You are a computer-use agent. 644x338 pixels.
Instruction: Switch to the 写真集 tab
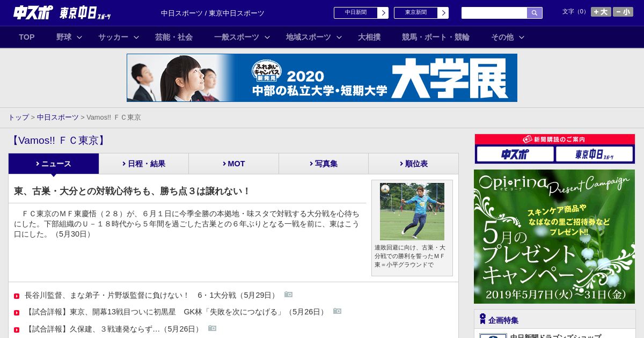[x=324, y=164]
